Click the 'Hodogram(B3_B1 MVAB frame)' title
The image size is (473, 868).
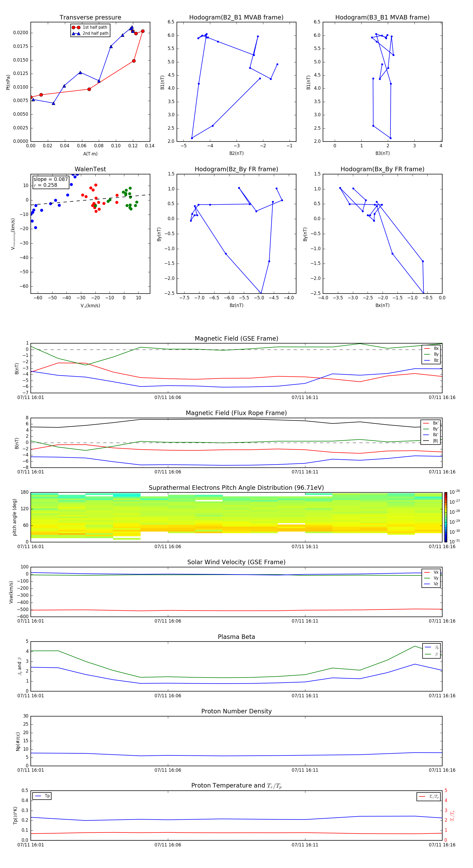(x=382, y=17)
